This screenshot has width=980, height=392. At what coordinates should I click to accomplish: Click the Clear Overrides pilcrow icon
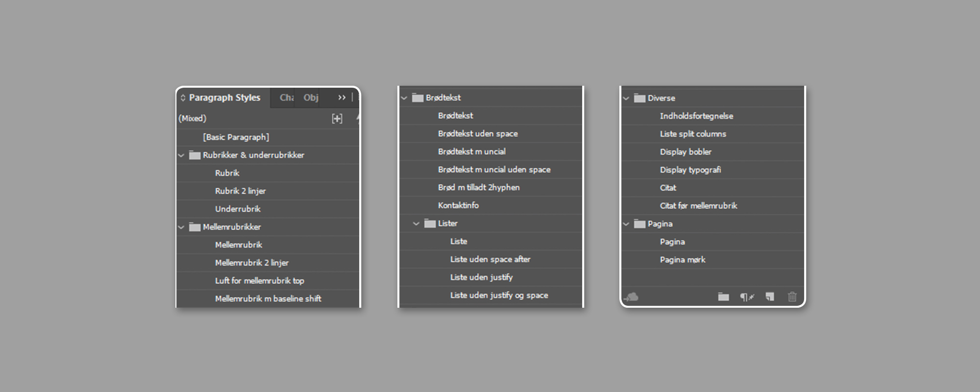point(746,297)
